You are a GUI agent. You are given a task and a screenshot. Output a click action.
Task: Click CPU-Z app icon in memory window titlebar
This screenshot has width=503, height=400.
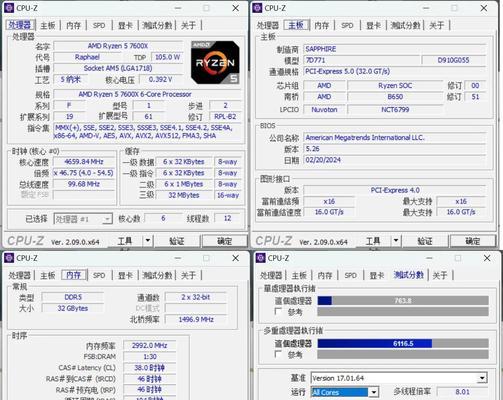click(x=9, y=258)
